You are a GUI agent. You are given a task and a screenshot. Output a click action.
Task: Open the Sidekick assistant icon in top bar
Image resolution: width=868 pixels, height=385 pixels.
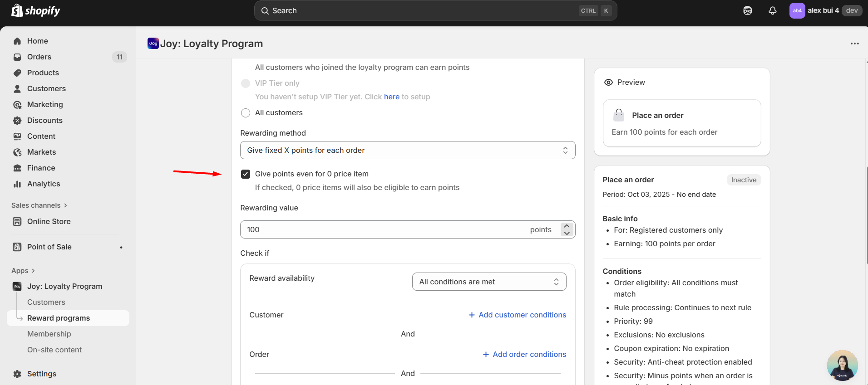747,10
